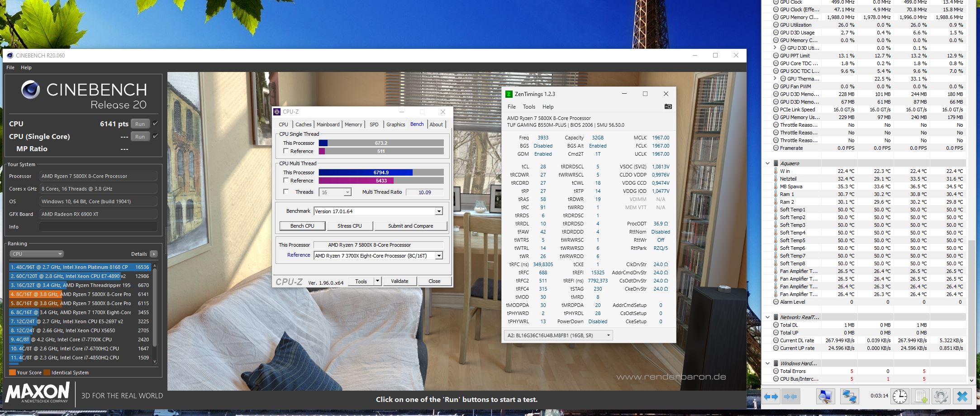980x416 pixels.
Task: Click the Validate button in CPU-Z
Action: (x=400, y=281)
